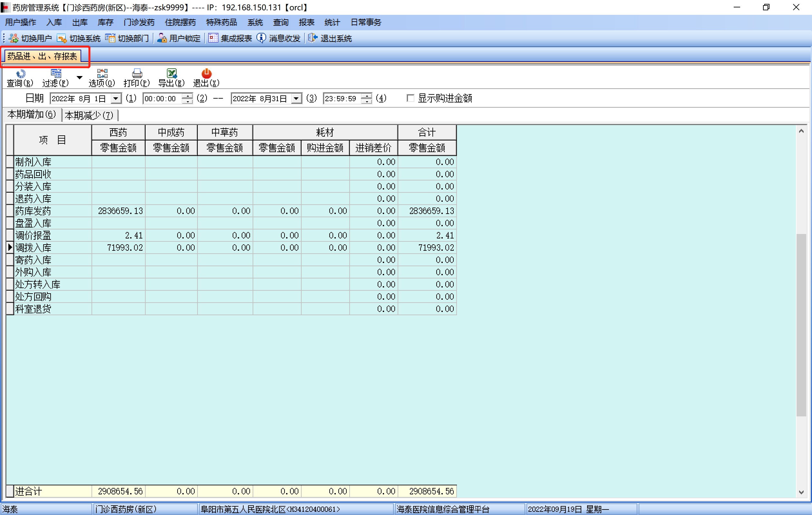This screenshot has width=812, height=515.
Task: Click 切换用户 switch user toolbar icon
Action: [x=30, y=38]
